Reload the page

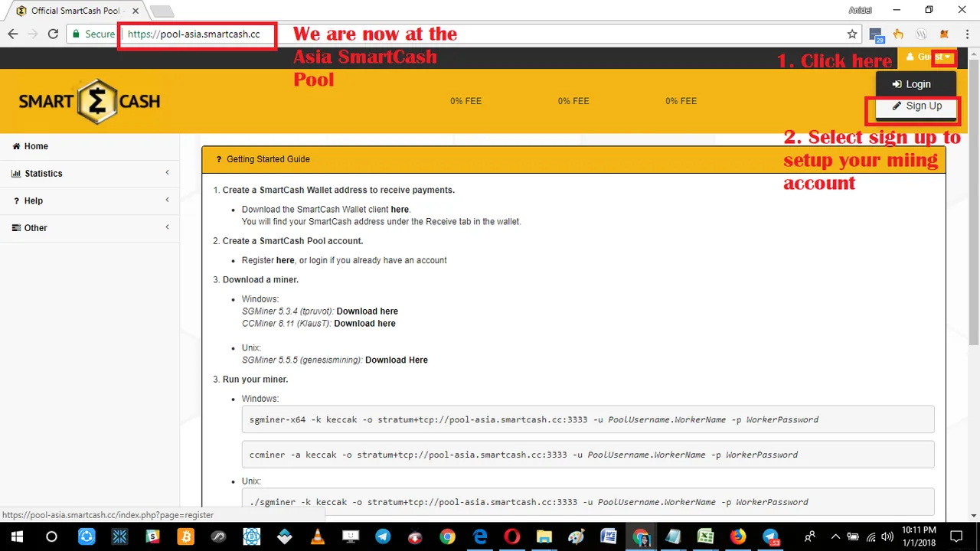[53, 34]
